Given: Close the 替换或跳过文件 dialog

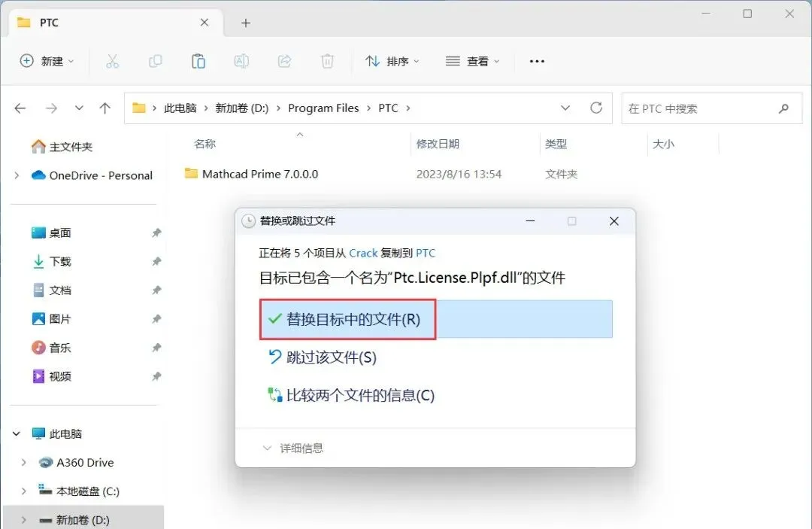Looking at the screenshot, I should coord(614,221).
